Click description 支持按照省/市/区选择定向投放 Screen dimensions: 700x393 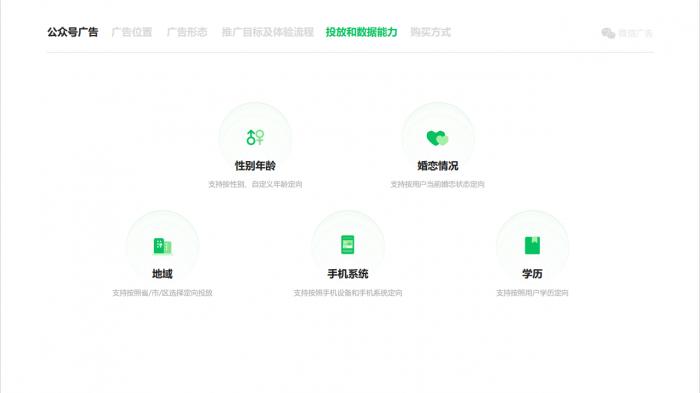162,293
